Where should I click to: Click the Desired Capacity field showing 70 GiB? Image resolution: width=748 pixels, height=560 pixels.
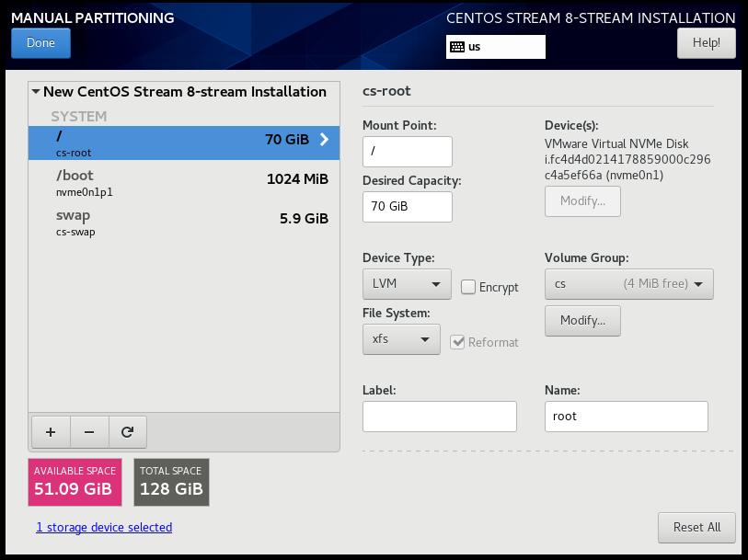pos(408,207)
